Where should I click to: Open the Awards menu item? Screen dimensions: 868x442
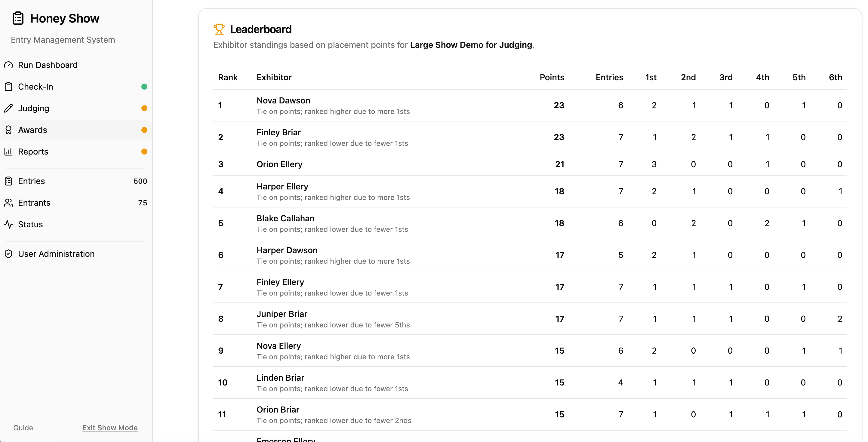point(76,130)
